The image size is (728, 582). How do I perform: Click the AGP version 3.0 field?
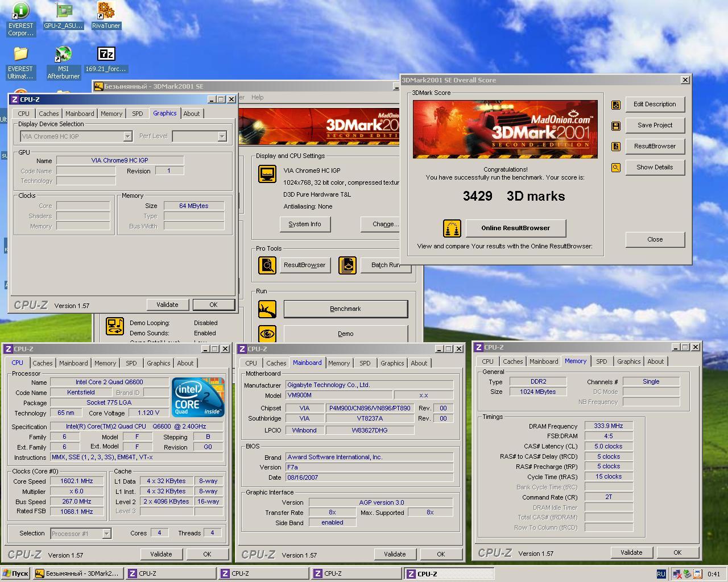[x=381, y=503]
